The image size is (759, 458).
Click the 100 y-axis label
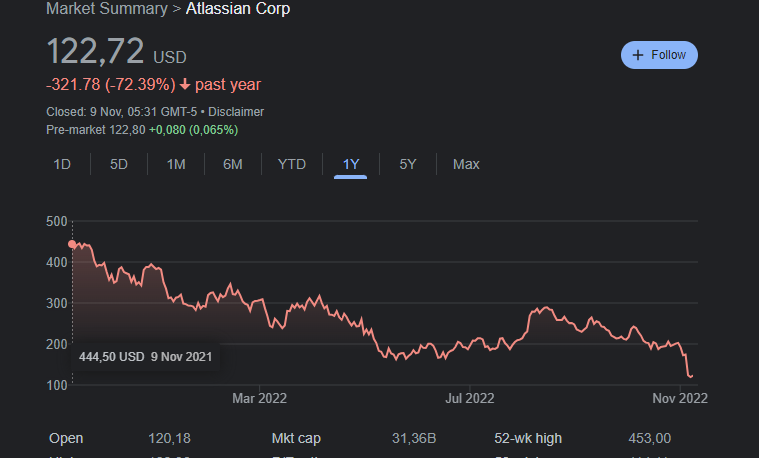tap(57, 385)
